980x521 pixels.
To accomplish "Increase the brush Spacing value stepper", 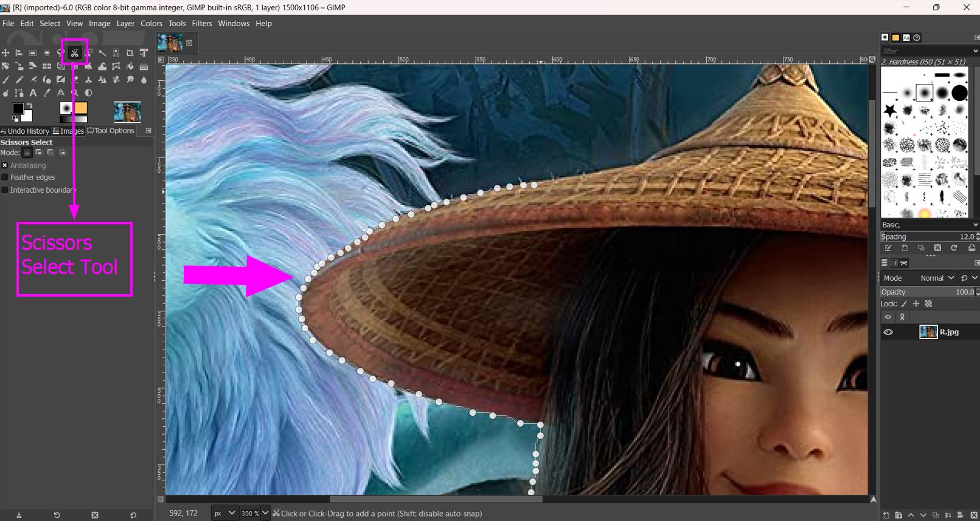I will (x=977, y=235).
